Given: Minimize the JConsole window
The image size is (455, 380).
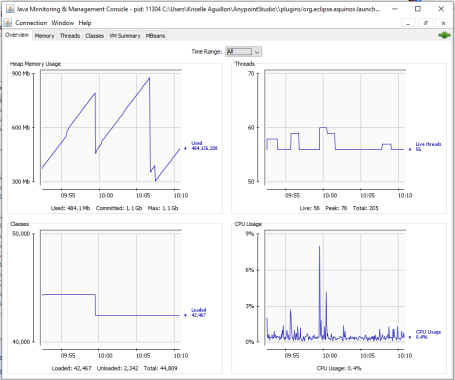Looking at the screenshot, I should point(395,9).
